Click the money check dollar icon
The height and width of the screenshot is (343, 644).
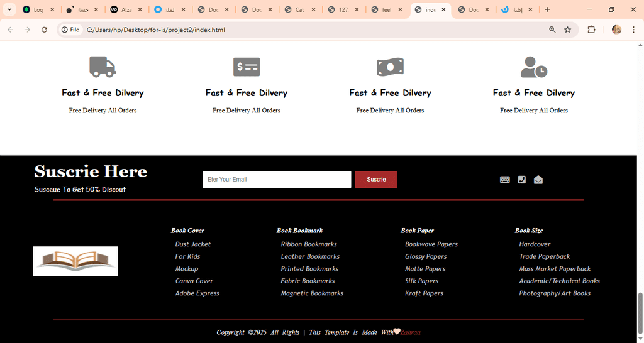(x=247, y=67)
